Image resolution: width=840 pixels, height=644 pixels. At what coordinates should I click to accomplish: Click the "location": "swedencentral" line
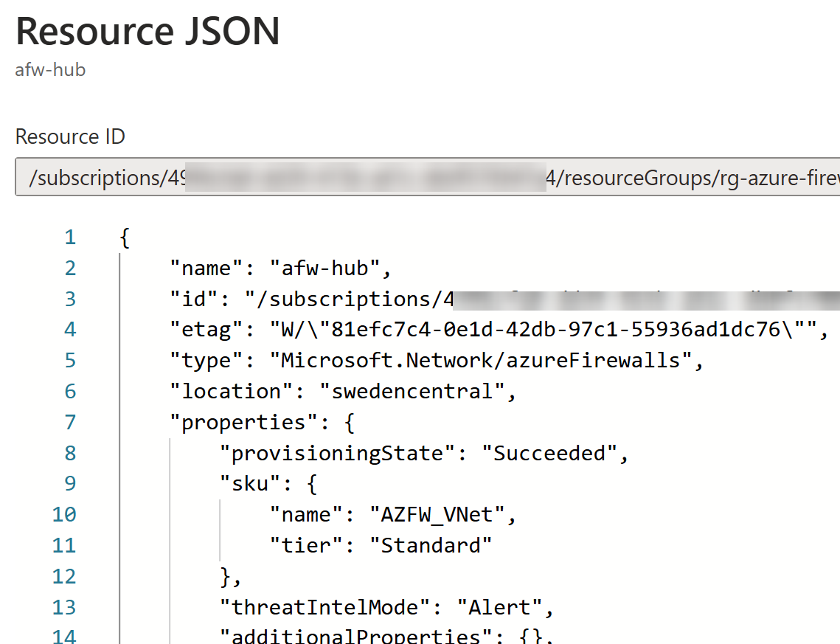[x=343, y=392]
